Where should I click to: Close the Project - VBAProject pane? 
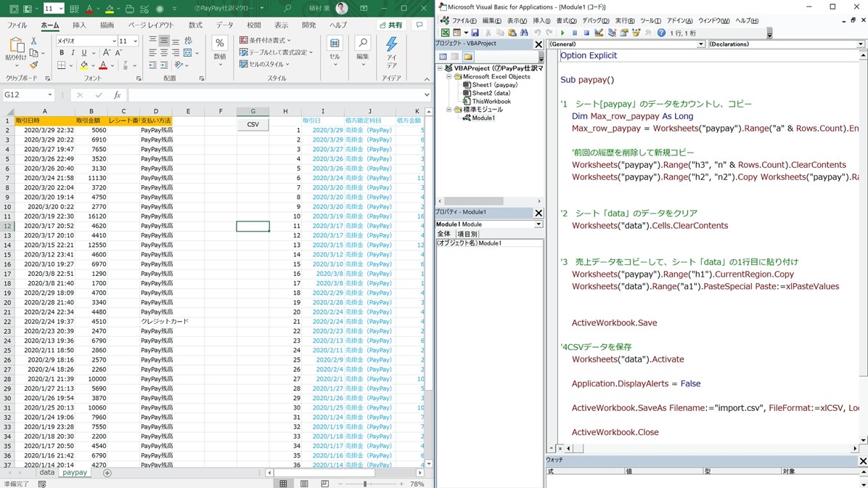tap(538, 44)
